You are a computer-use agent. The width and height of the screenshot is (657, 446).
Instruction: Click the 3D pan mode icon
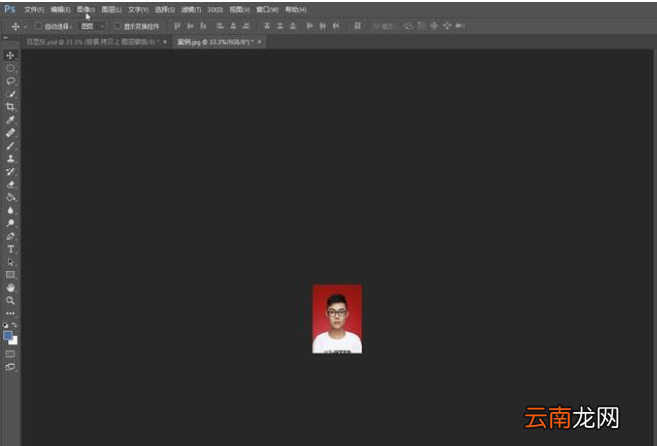[434, 26]
